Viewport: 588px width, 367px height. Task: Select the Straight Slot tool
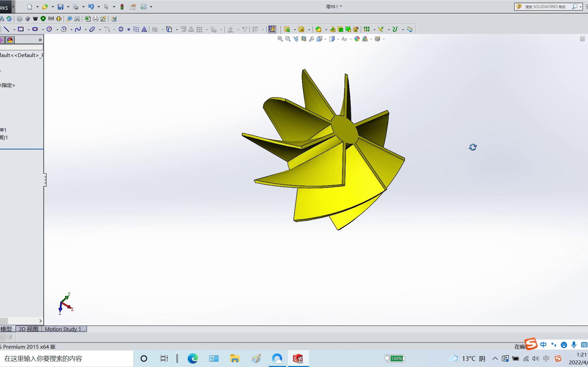pyautogui.click(x=35, y=29)
